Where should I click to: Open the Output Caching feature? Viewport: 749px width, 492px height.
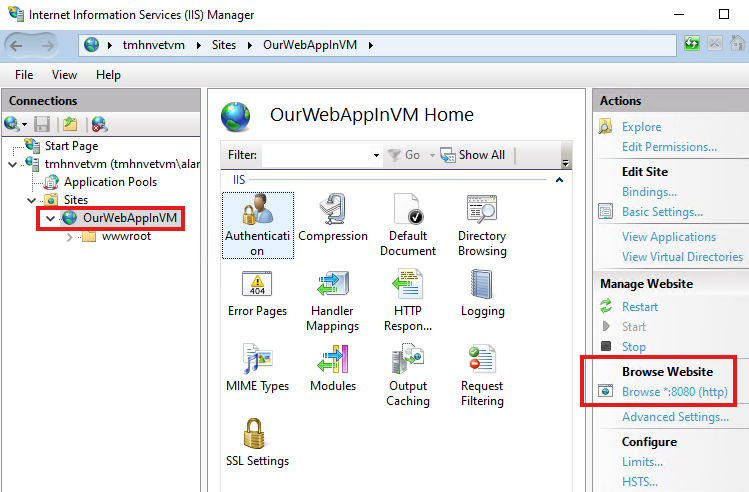(408, 375)
